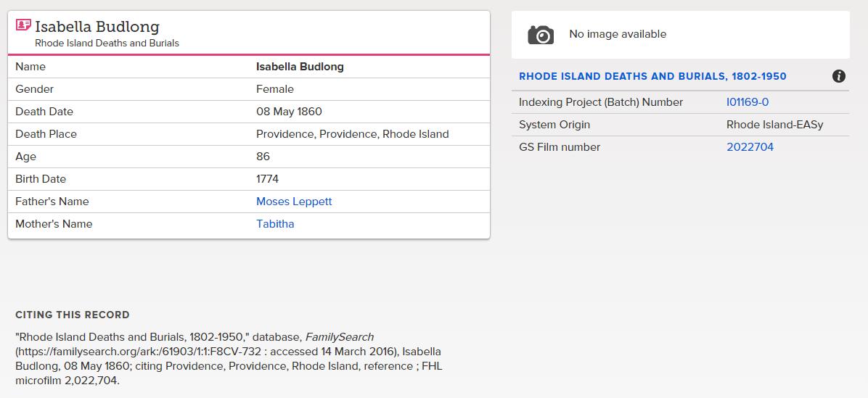Click the camera icon for no image
Image resolution: width=868 pixels, height=398 pixels.
[x=541, y=34]
